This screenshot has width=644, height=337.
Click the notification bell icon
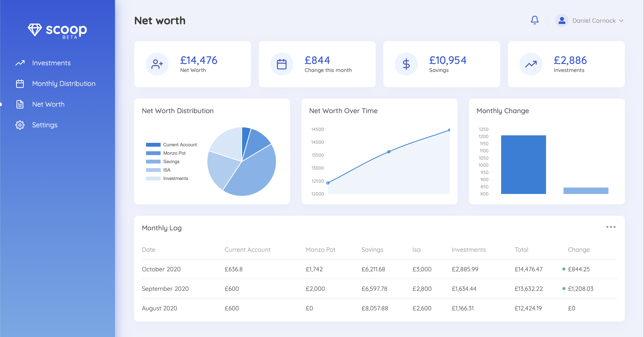[535, 20]
